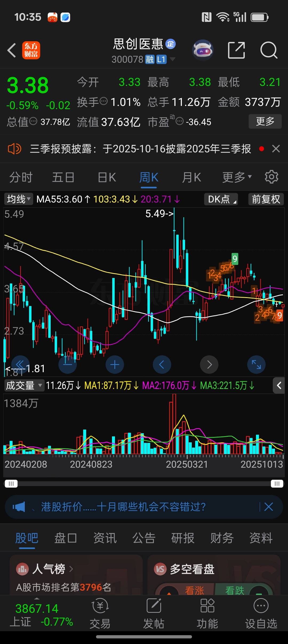
Task: Switch to 五日 chart tab
Action: tap(63, 177)
